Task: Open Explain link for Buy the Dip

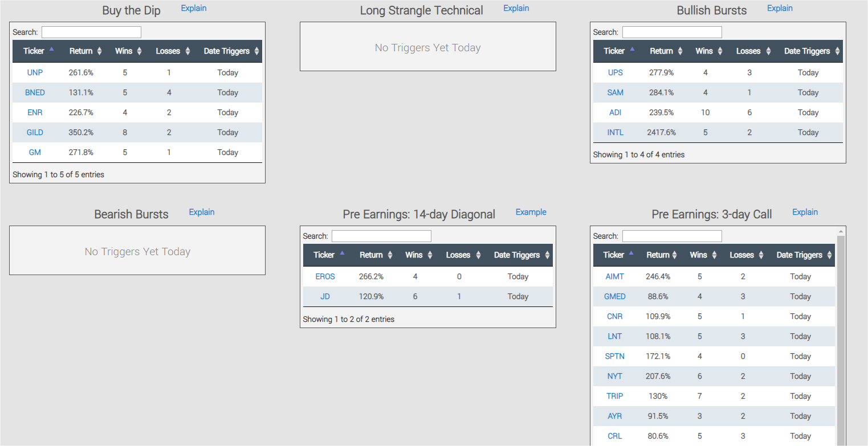Action: tap(194, 9)
